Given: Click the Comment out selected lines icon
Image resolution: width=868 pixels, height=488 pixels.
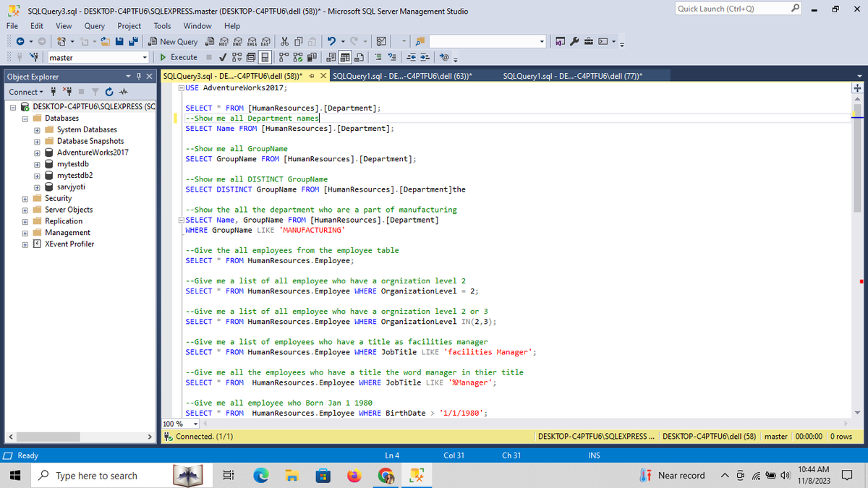Looking at the screenshot, I should click(x=378, y=57).
